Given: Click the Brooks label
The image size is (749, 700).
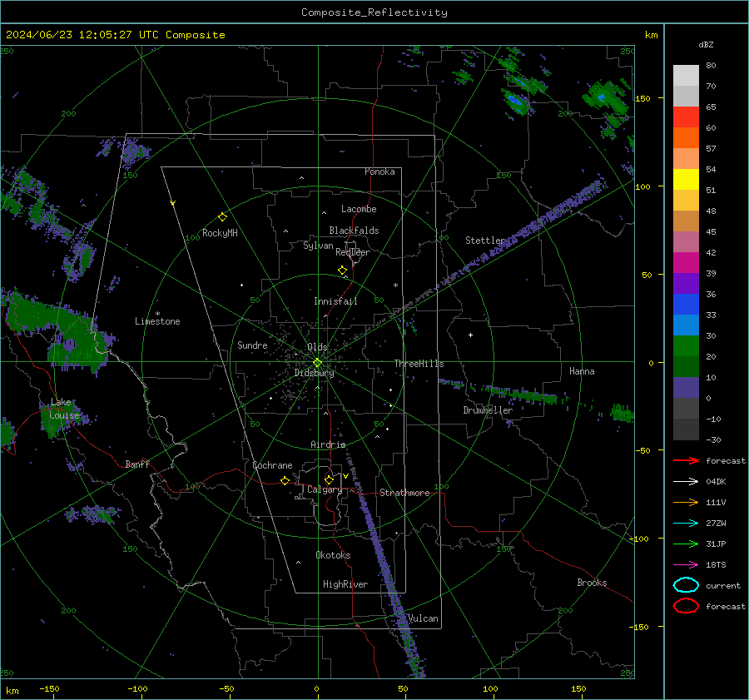Looking at the screenshot, I should click(x=592, y=583).
